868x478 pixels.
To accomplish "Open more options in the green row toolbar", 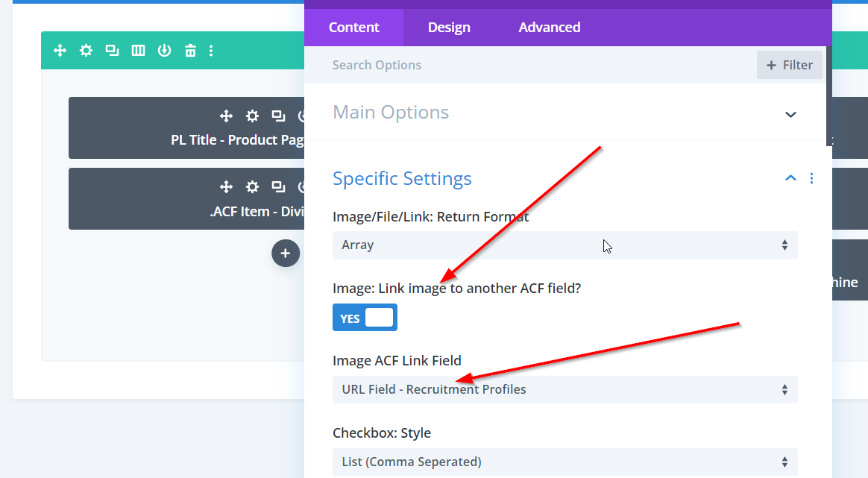I will tap(211, 51).
